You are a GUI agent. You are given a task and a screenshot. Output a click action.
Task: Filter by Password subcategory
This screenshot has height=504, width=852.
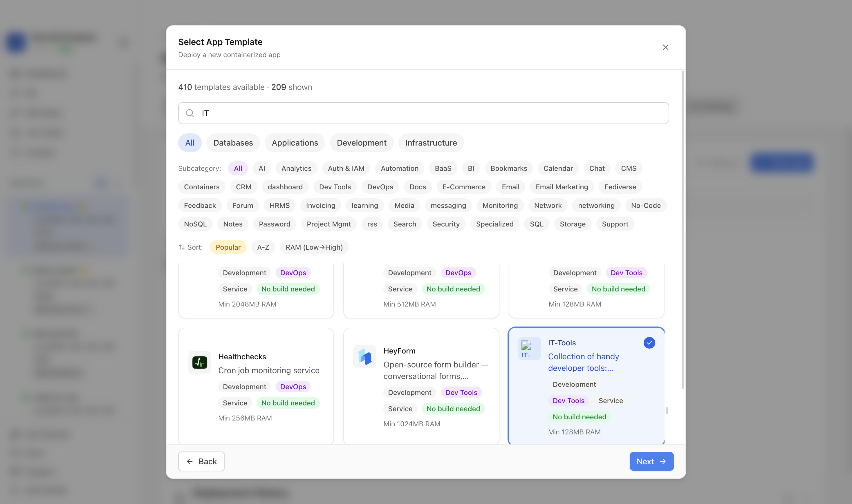pyautogui.click(x=275, y=224)
